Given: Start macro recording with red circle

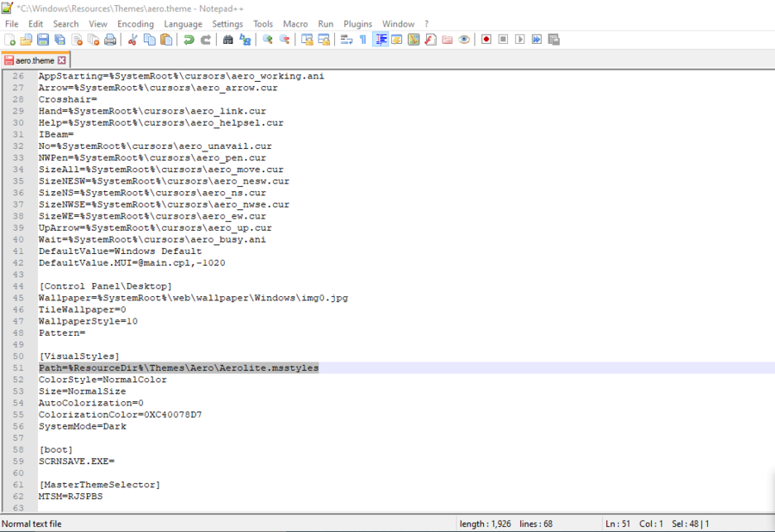Looking at the screenshot, I should click(x=487, y=40).
